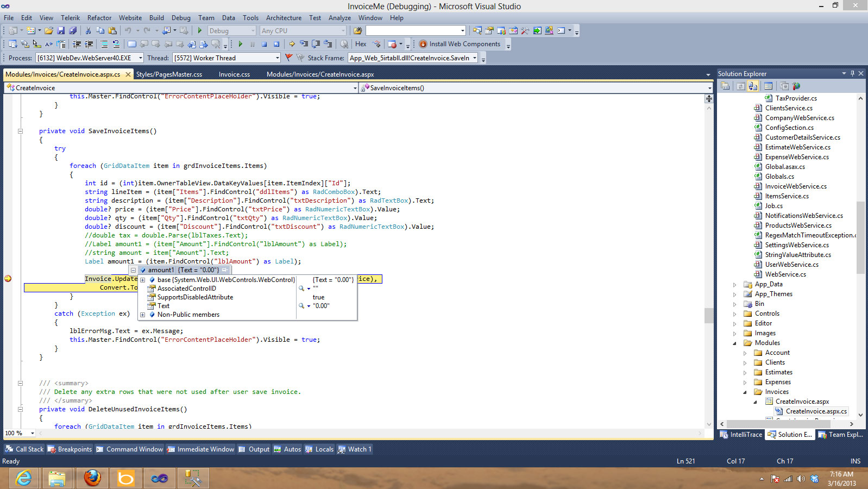Viewport: 868px width, 489px height.
Task: Click the Save file icon
Action: click(x=61, y=31)
